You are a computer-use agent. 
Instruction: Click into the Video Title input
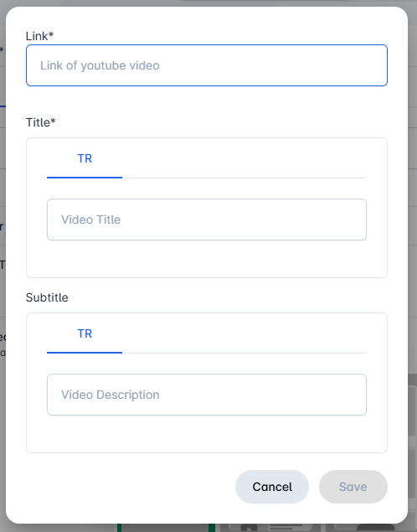pos(207,220)
